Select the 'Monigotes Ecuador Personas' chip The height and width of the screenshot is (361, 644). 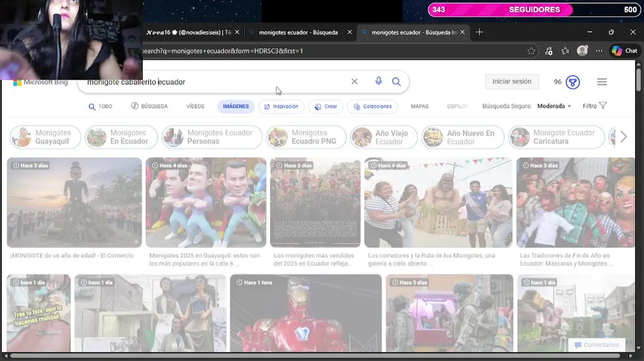coord(212,137)
